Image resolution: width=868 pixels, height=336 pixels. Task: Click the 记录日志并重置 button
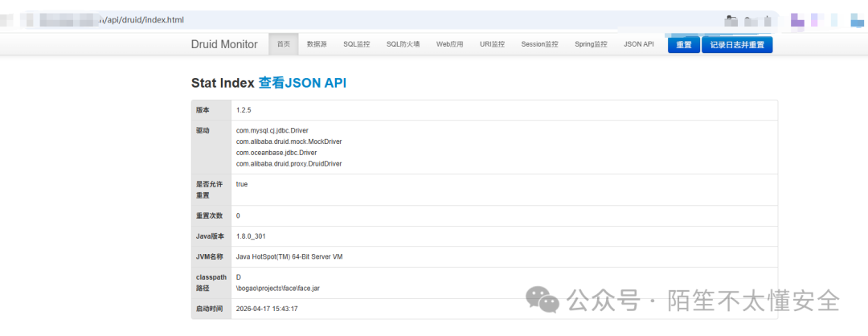point(737,45)
